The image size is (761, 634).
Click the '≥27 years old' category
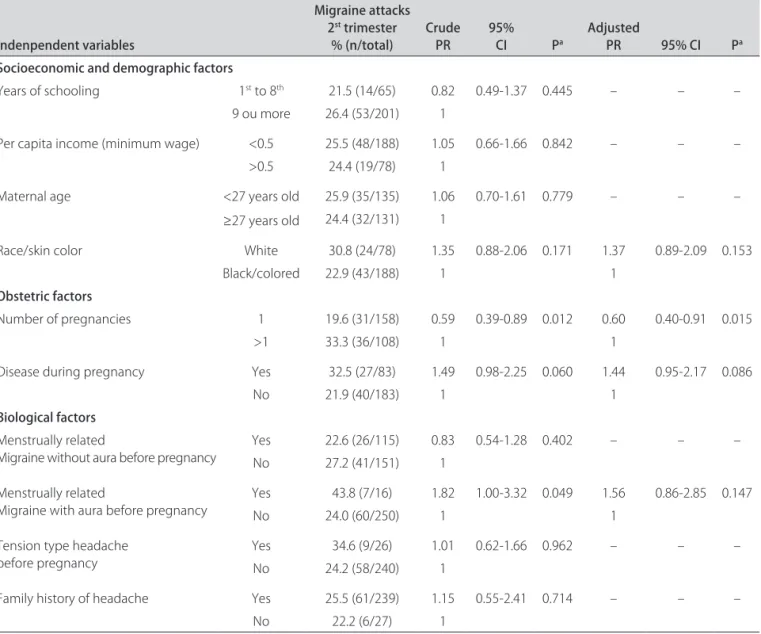(x=261, y=220)
